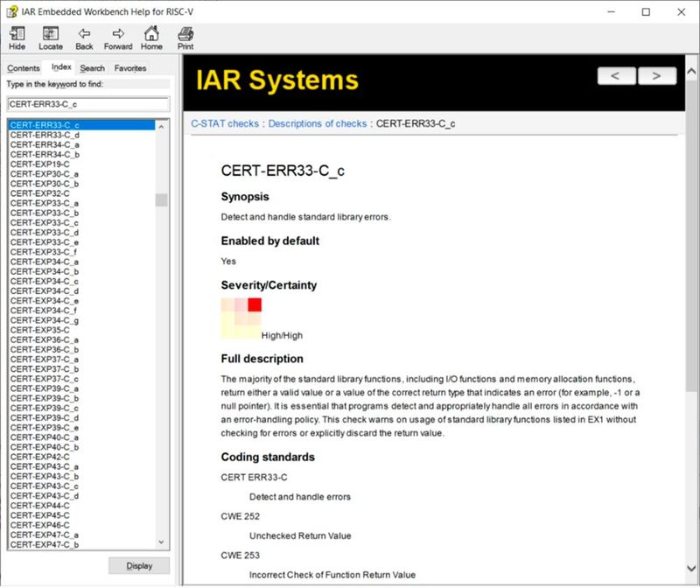Click the red High/High severity cell
This screenshot has width=700, height=588.
click(255, 305)
